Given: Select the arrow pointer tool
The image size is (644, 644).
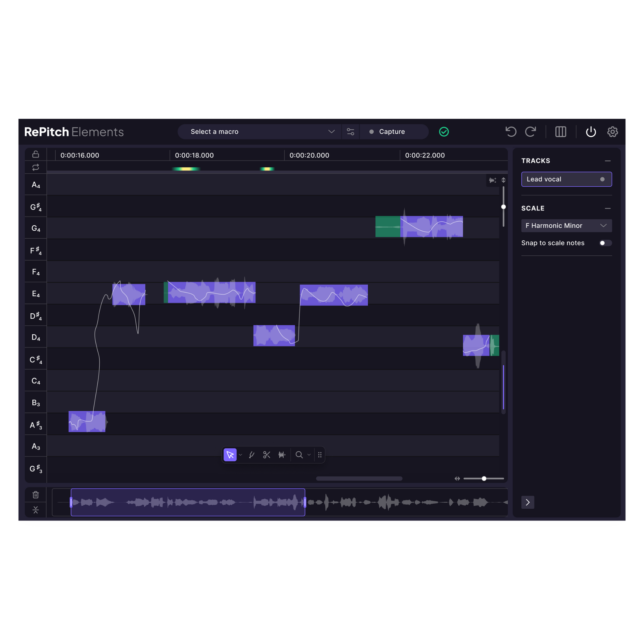Looking at the screenshot, I should coord(230,455).
